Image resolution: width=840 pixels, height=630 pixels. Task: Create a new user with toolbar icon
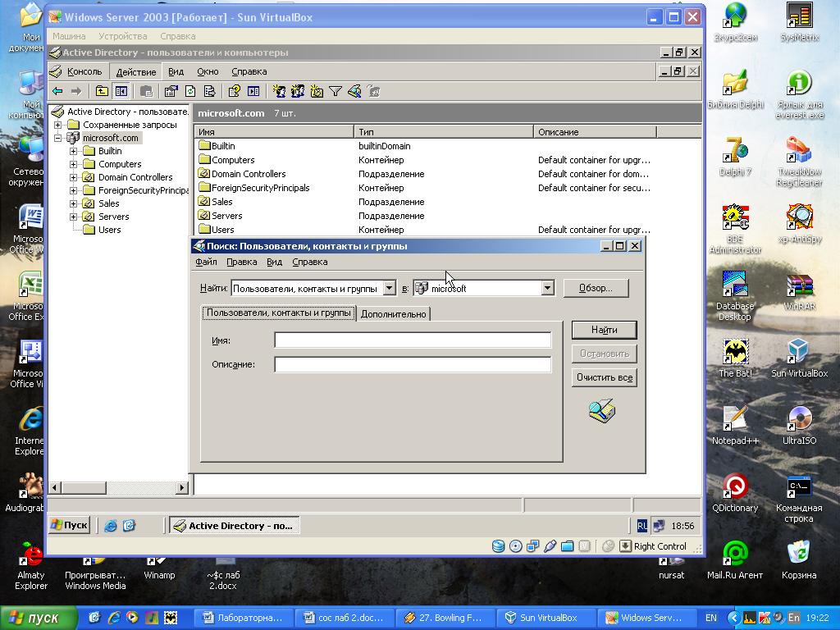click(x=279, y=92)
